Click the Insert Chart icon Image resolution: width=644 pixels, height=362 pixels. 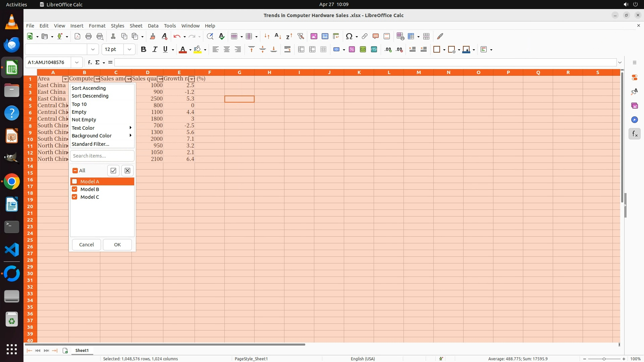tap(325, 36)
